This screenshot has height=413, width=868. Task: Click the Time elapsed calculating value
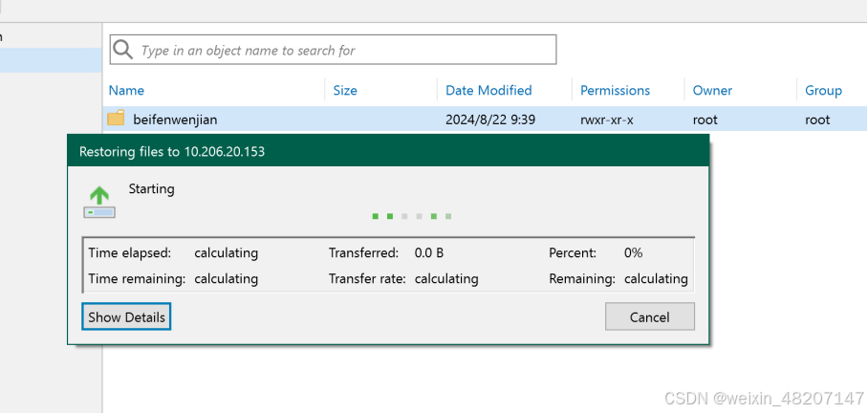pyautogui.click(x=226, y=253)
